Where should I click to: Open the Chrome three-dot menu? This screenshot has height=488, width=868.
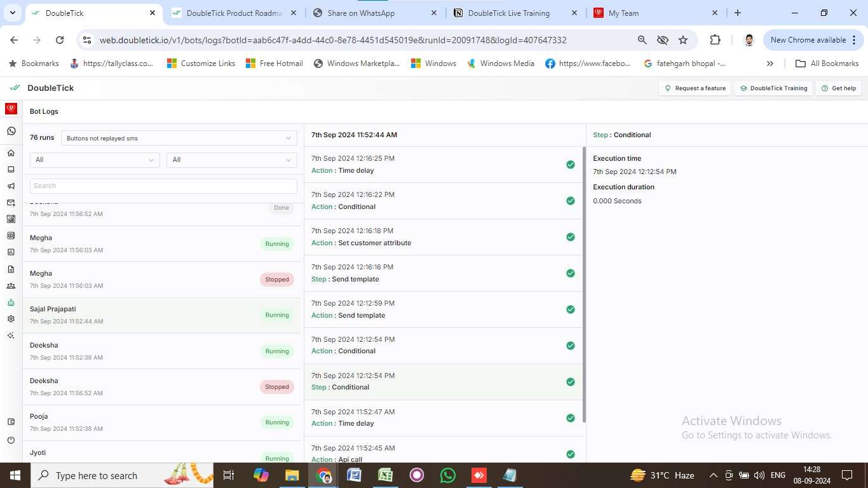pos(853,40)
